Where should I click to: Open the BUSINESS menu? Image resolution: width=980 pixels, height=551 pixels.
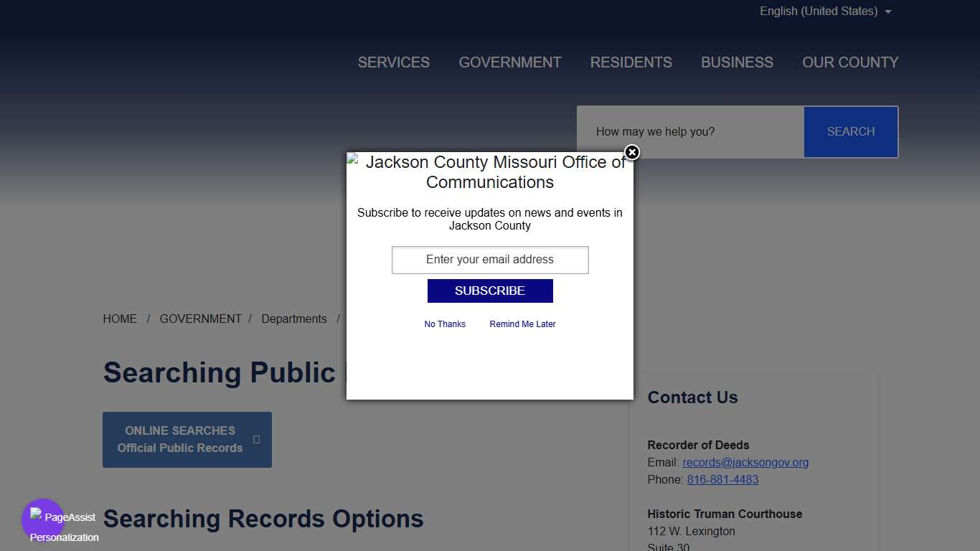737,62
